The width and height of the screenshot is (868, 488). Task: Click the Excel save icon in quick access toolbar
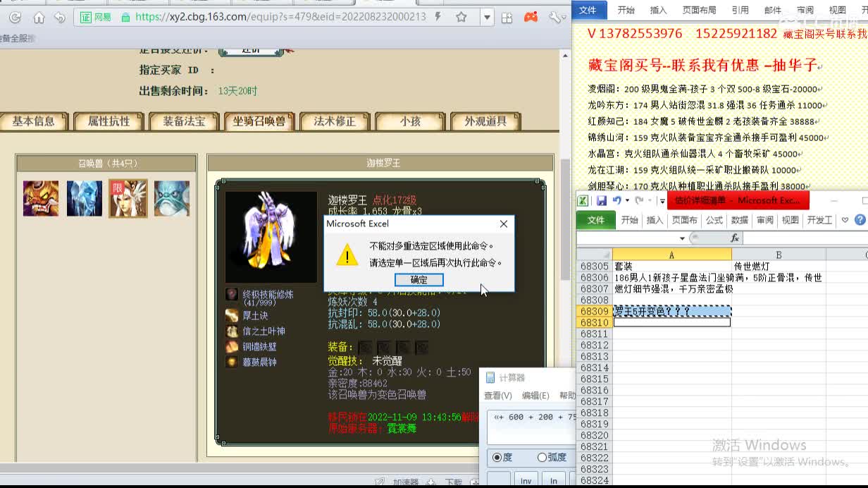(x=602, y=200)
